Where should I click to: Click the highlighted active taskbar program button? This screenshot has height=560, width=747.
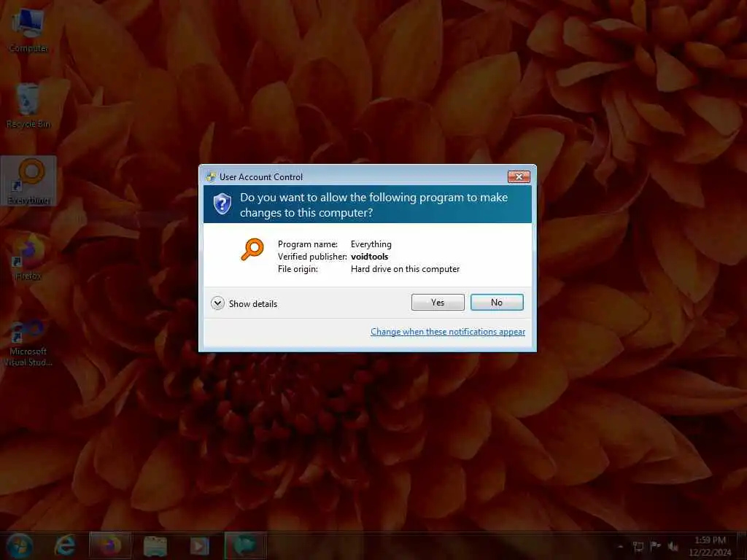[x=245, y=545]
